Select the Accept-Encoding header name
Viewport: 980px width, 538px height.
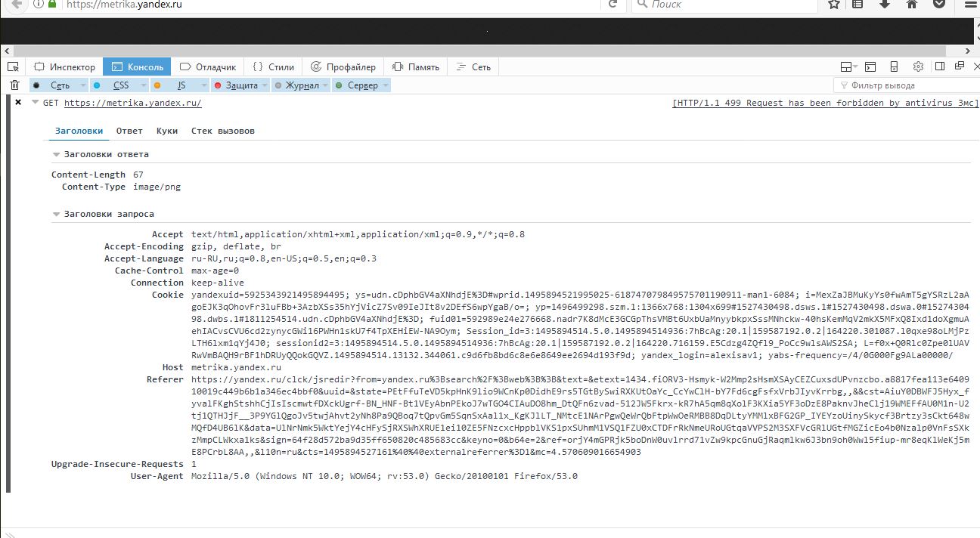pos(144,246)
